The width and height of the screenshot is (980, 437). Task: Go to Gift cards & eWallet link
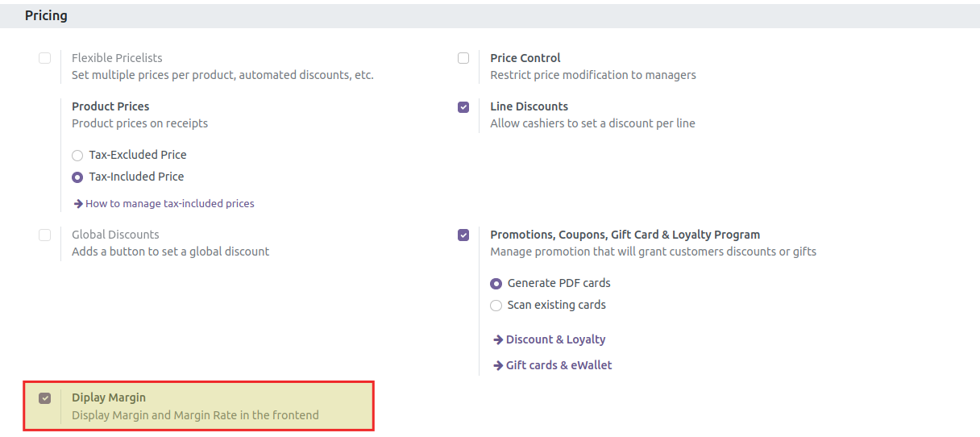(559, 365)
